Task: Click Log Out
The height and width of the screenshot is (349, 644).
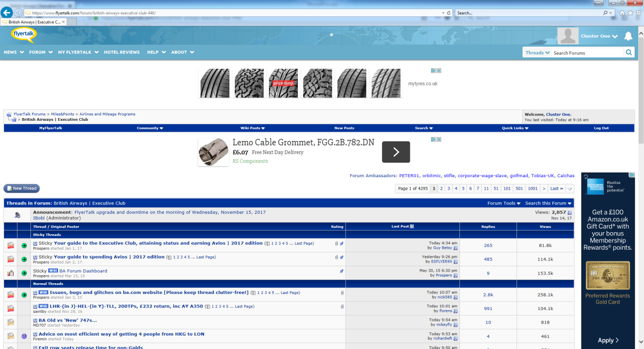Action: (x=602, y=128)
